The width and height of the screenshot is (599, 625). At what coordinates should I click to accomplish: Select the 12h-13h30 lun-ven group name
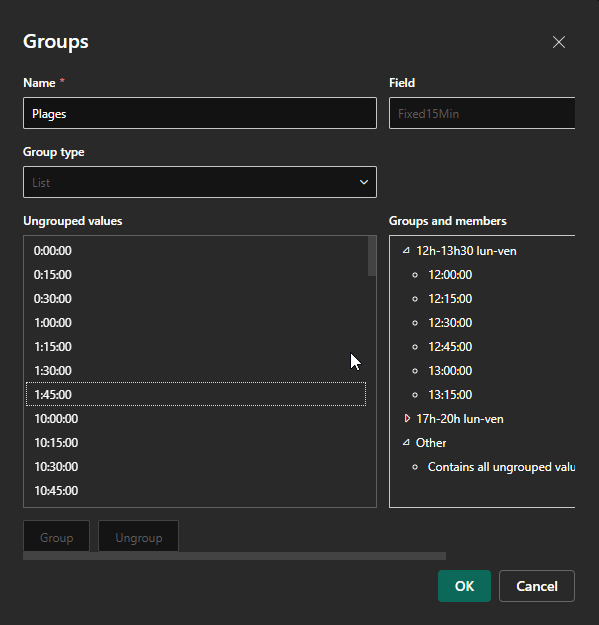(466, 251)
